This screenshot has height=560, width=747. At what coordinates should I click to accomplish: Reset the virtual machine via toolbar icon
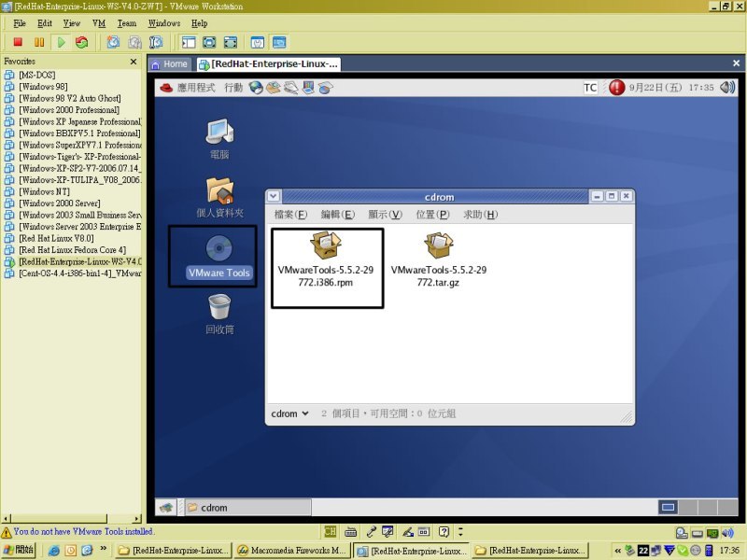(x=82, y=42)
